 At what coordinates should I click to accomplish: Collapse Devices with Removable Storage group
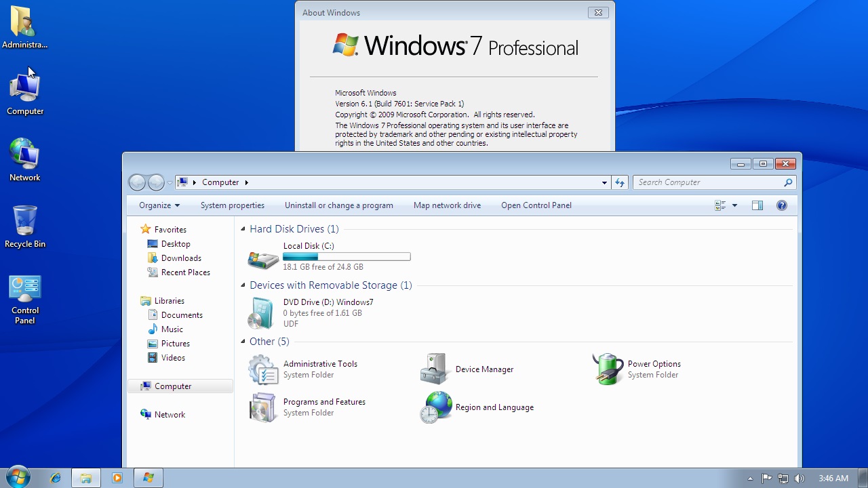pos(243,285)
